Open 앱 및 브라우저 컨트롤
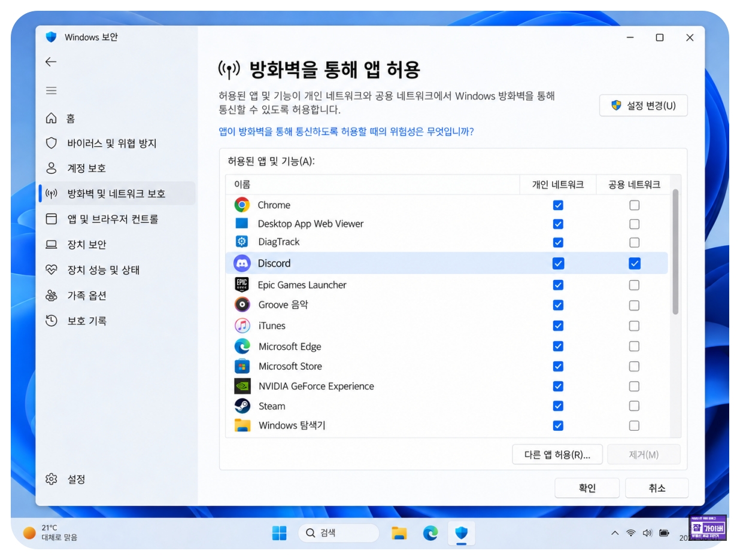 point(117,219)
